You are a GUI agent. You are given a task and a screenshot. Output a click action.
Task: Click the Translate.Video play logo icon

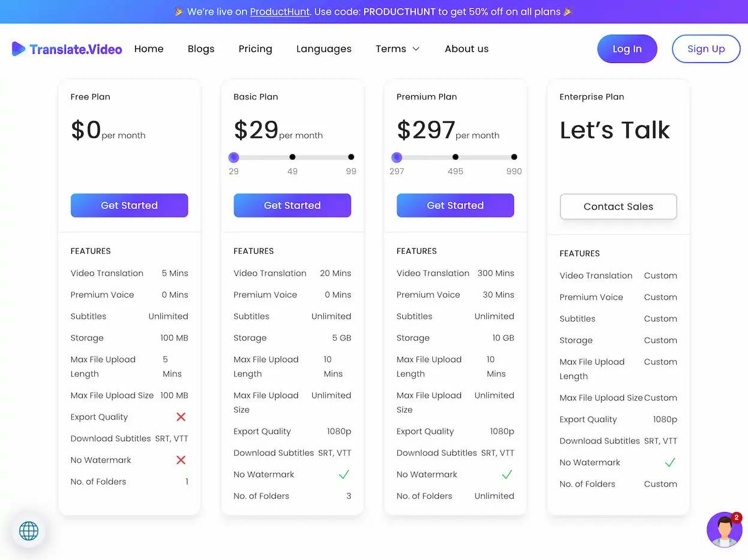pyautogui.click(x=17, y=49)
